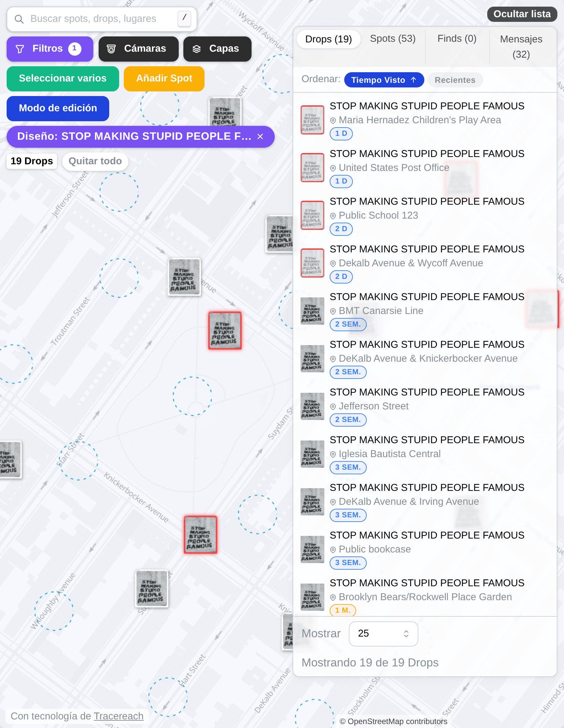Switch to the Finds (0) tab

457,39
